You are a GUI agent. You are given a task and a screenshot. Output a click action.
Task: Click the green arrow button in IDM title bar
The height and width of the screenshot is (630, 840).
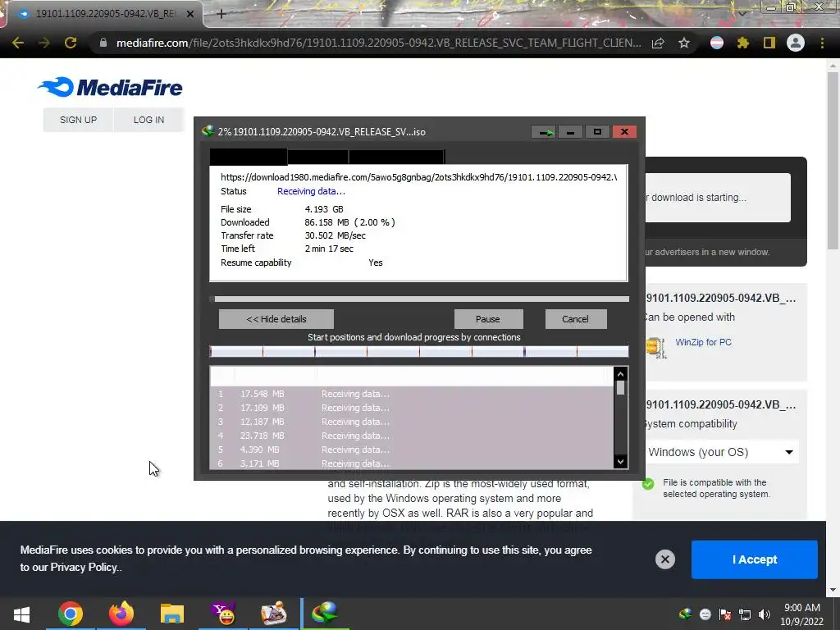point(545,132)
